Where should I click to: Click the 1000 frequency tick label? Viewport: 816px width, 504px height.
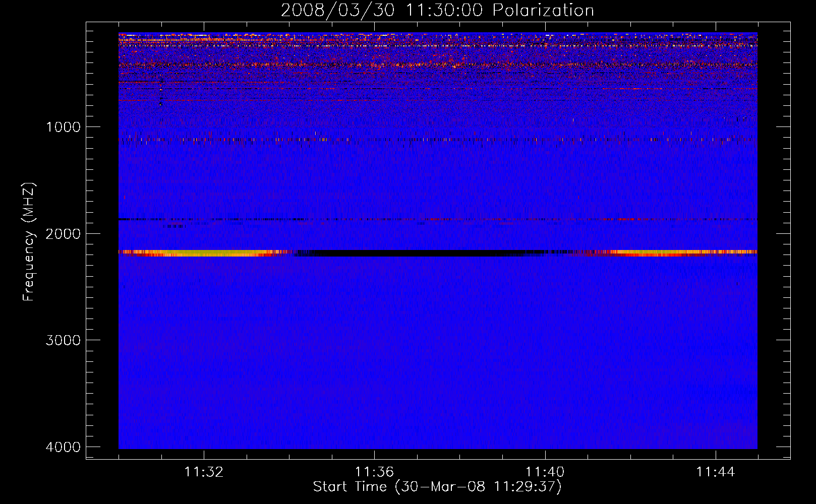coord(63,127)
